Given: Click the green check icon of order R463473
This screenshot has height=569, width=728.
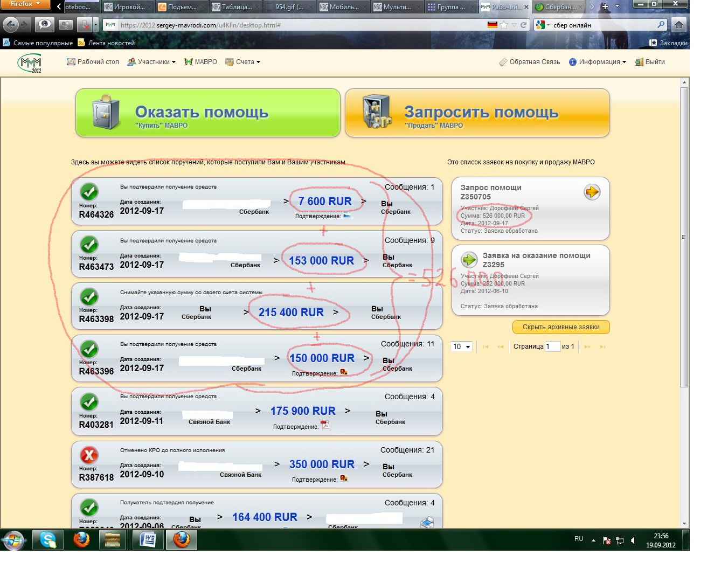Looking at the screenshot, I should tap(89, 245).
